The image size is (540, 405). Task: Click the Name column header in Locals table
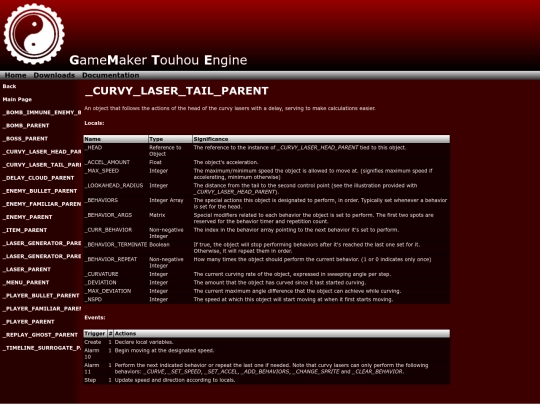coord(116,139)
